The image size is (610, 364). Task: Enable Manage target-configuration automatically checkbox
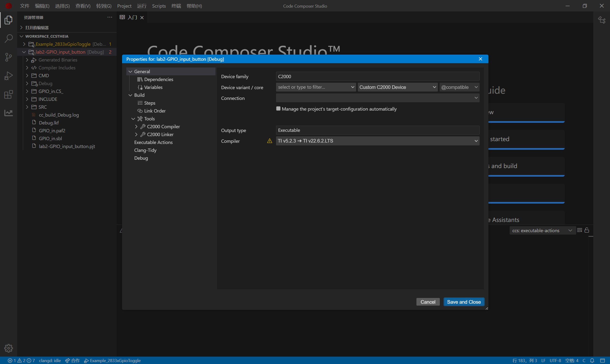(278, 109)
